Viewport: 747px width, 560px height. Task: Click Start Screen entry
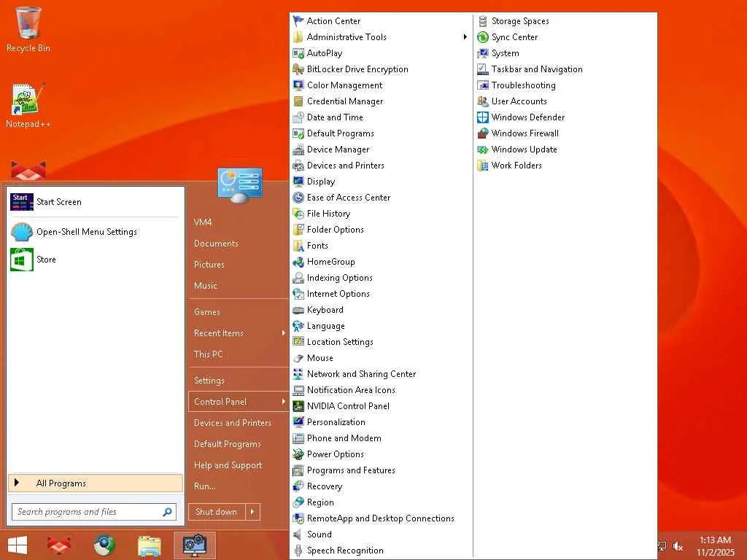[96, 202]
